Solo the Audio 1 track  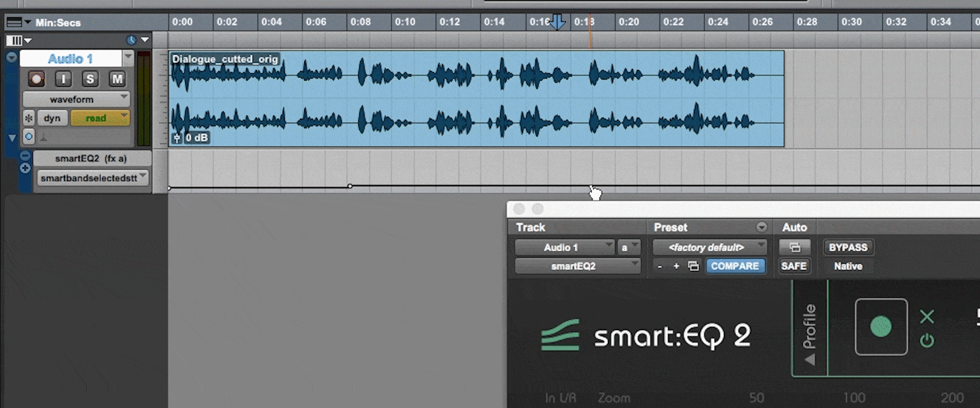click(x=90, y=79)
